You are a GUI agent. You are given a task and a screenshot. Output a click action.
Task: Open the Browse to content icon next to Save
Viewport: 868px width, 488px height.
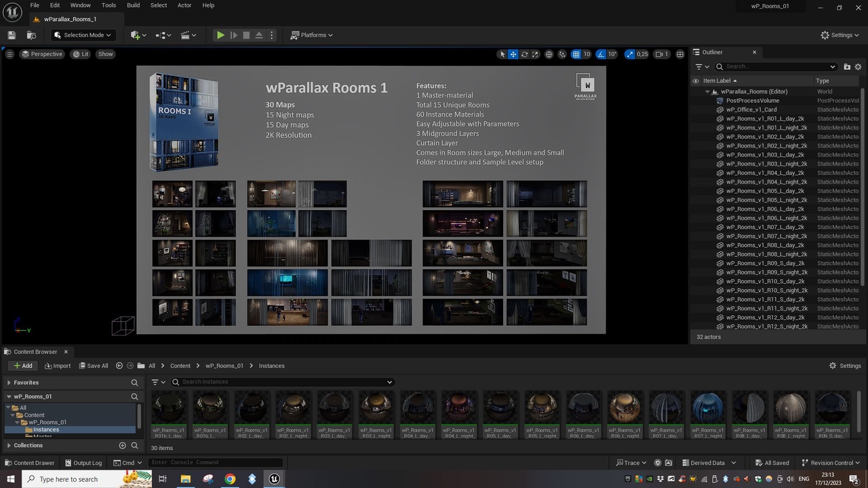click(x=31, y=35)
